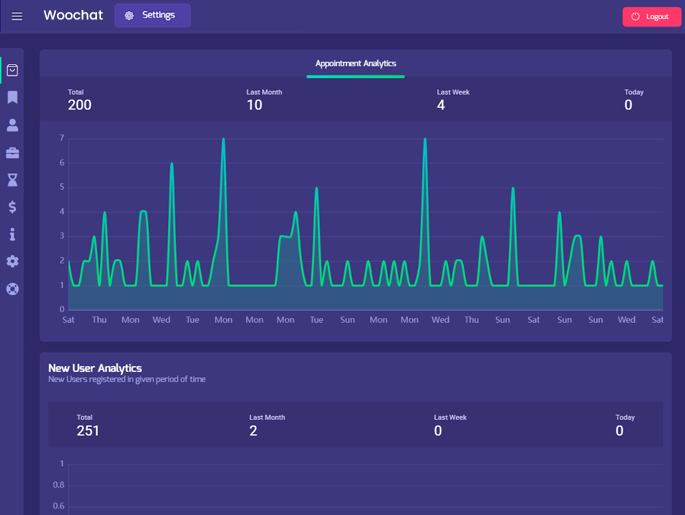Open the hamburger menu

17,16
